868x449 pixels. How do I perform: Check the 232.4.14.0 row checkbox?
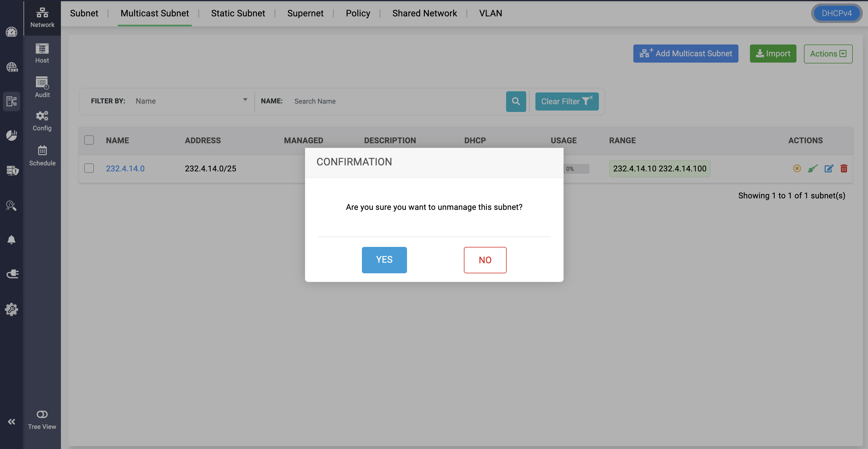click(x=89, y=168)
